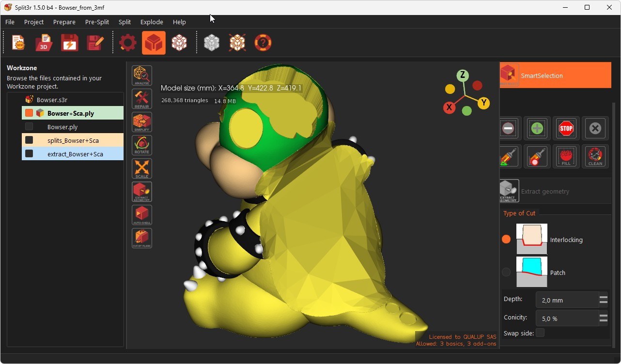Open the File menu

pyautogui.click(x=10, y=22)
